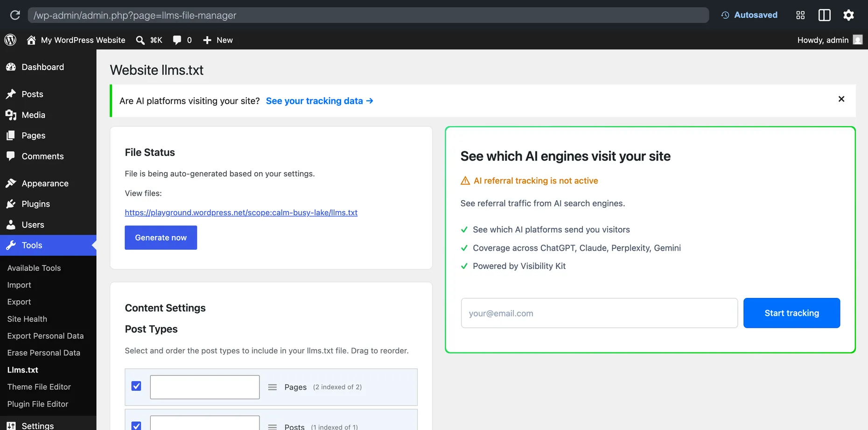Click the Settings icon in the sidebar
The height and width of the screenshot is (430, 868).
pos(11,425)
